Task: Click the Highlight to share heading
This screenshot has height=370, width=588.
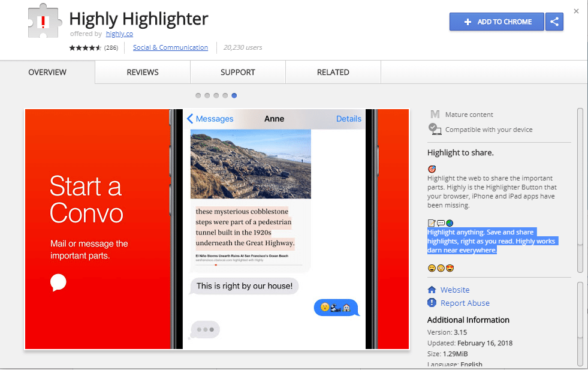Action: pyautogui.click(x=460, y=152)
